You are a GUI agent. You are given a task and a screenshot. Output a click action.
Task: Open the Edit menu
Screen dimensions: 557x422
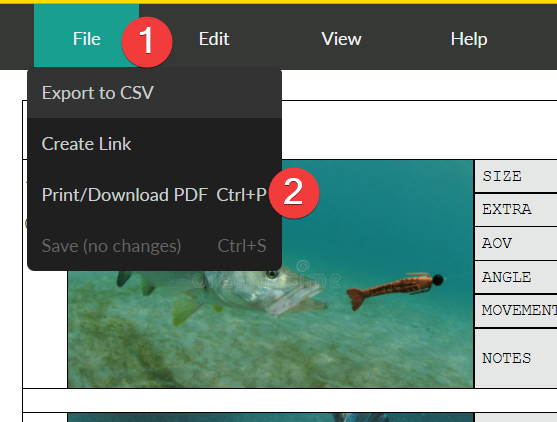pyautogui.click(x=214, y=39)
